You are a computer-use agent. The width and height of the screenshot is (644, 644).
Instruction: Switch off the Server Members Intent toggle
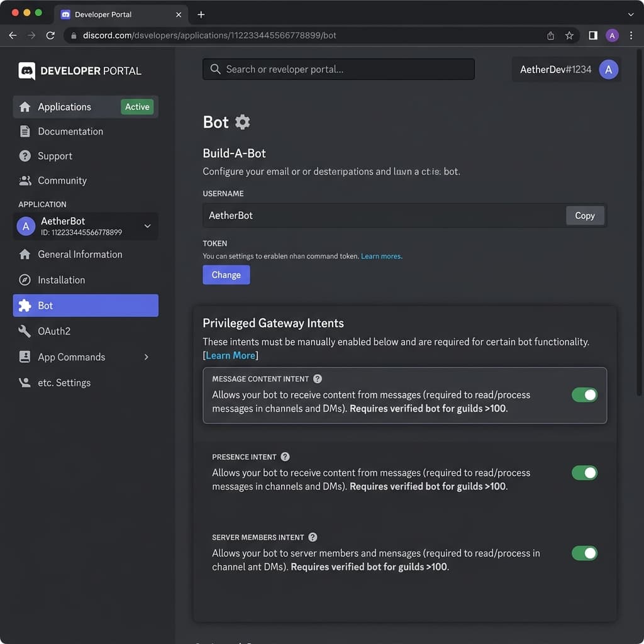pos(584,553)
